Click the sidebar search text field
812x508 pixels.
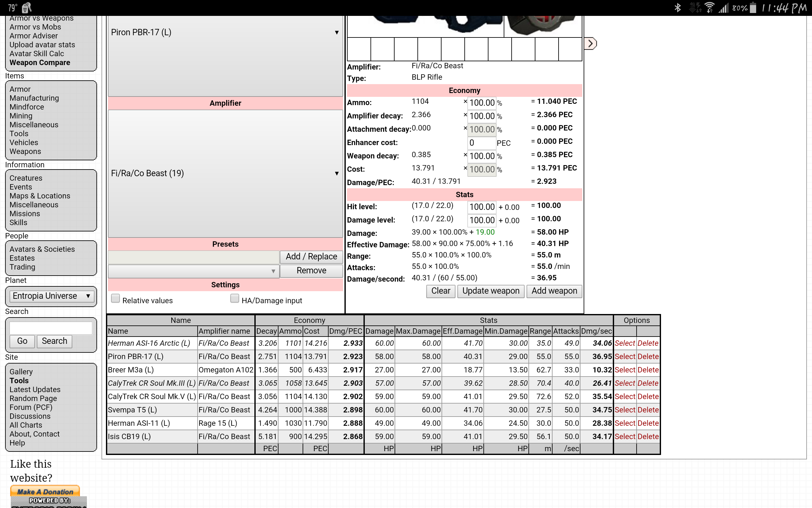51,328
